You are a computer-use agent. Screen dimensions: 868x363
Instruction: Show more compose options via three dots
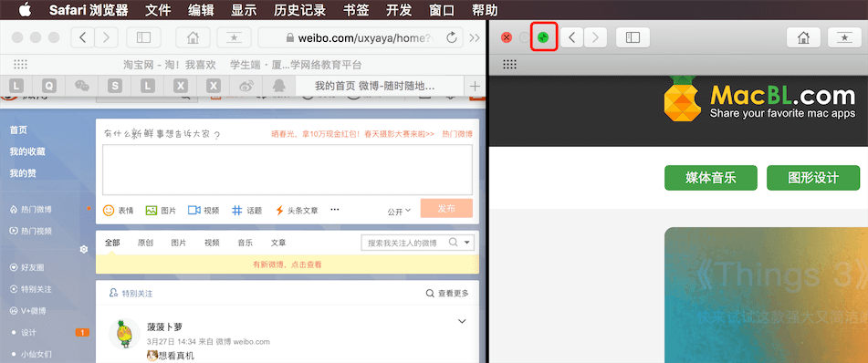[334, 210]
